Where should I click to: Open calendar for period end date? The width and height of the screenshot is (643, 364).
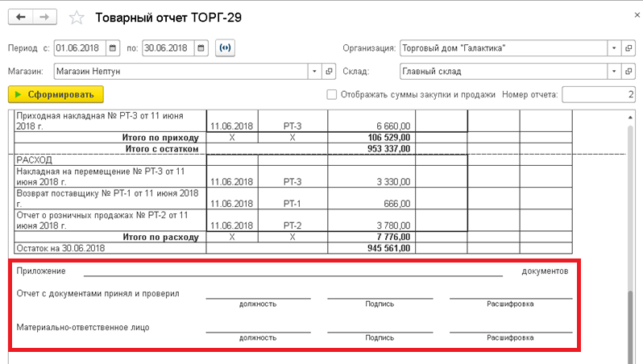tap(201, 48)
